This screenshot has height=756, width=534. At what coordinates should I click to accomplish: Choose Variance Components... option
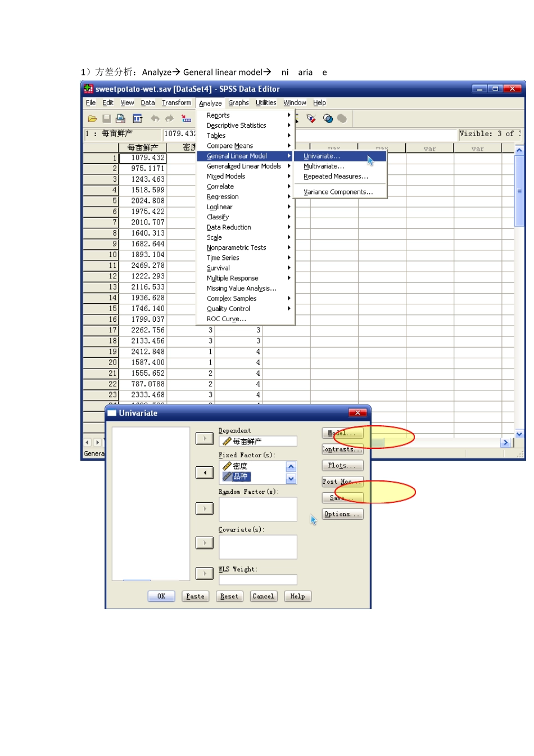[x=341, y=192]
